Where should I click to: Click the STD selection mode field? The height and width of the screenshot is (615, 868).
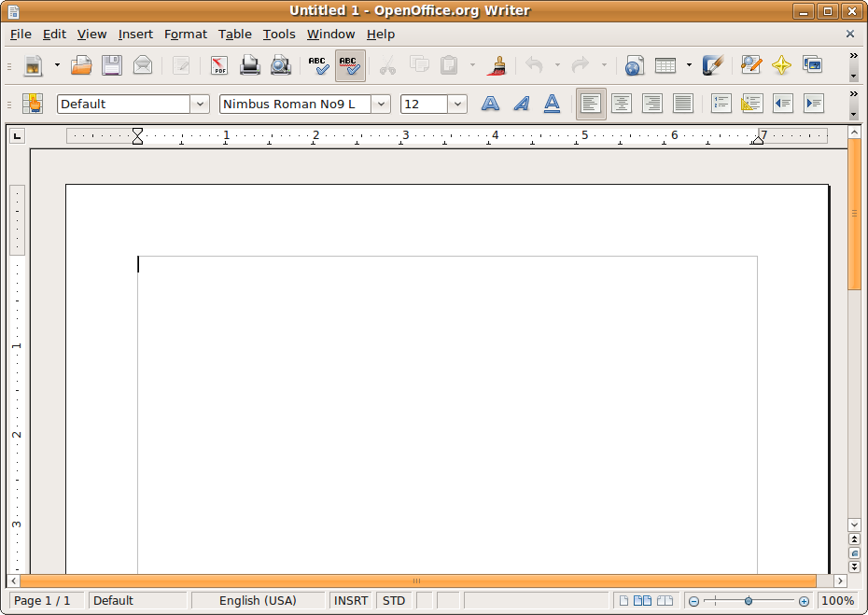tap(394, 600)
